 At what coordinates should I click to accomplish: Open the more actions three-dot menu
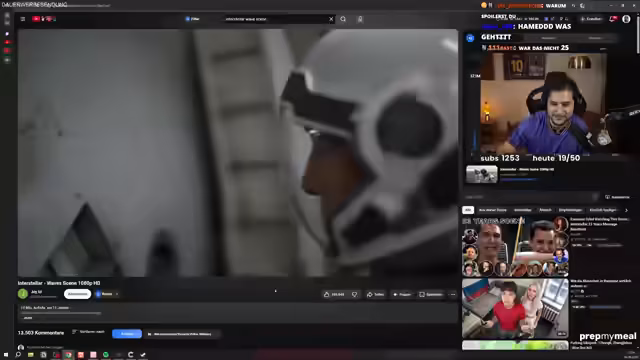453,294
